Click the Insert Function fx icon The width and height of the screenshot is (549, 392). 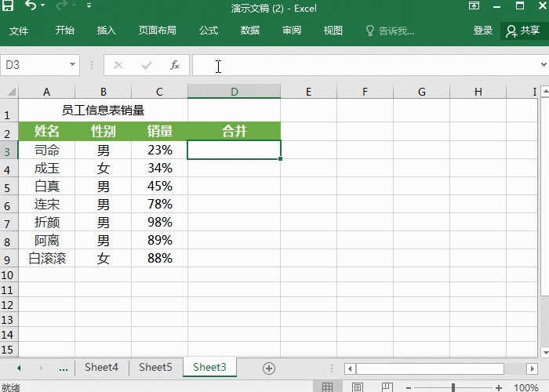pos(175,65)
